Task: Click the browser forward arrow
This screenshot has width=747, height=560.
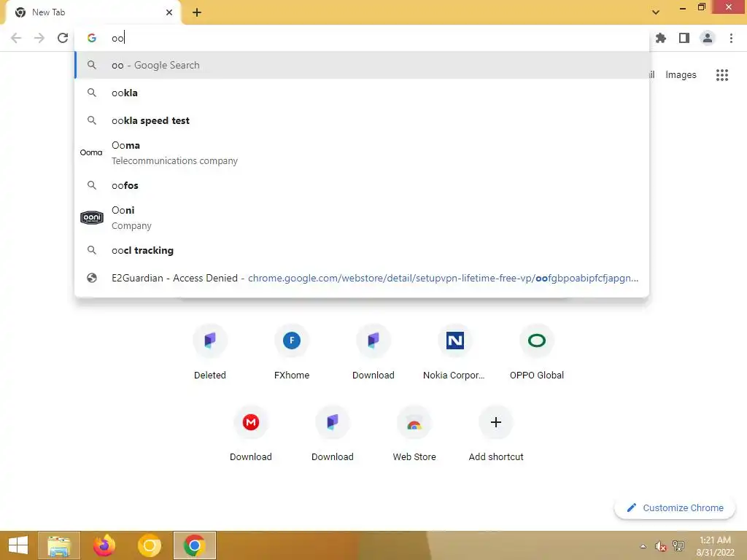Action: click(x=39, y=38)
